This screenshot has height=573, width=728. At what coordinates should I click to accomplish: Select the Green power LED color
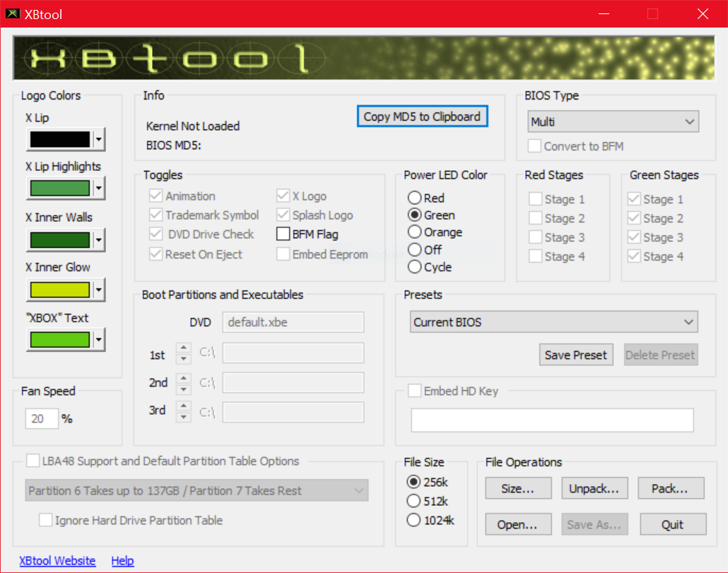click(415, 215)
